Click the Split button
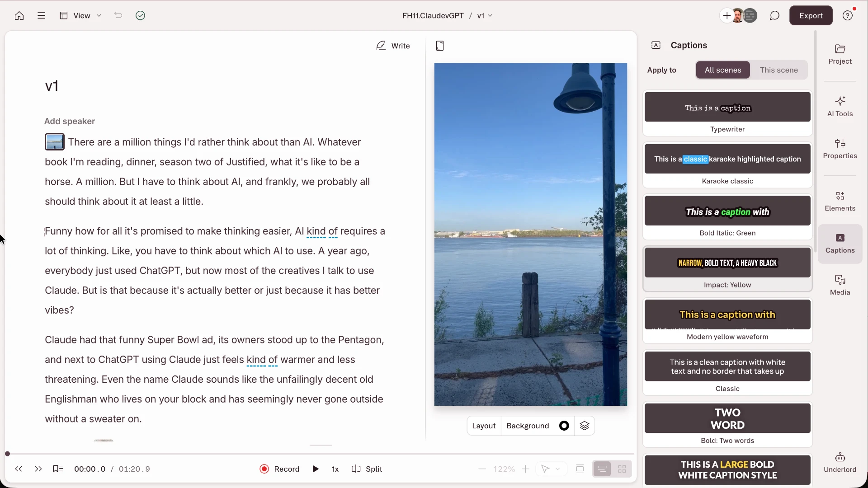 pyautogui.click(x=367, y=469)
